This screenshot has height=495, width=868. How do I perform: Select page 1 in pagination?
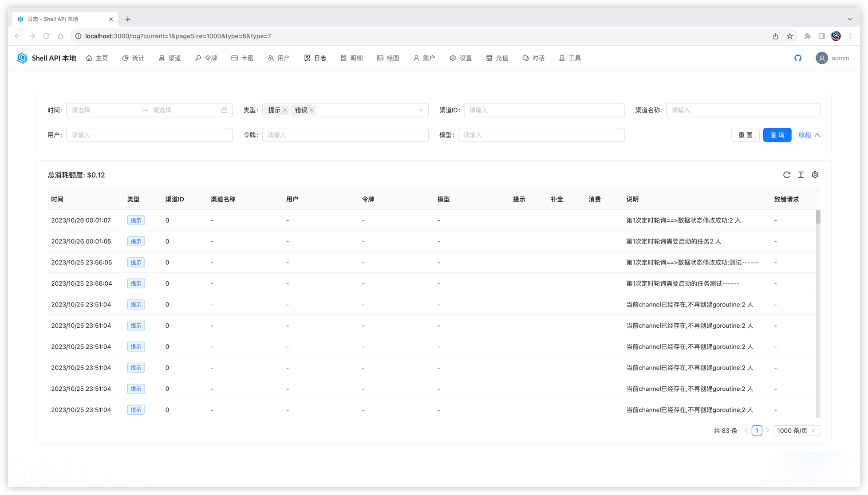coord(757,431)
